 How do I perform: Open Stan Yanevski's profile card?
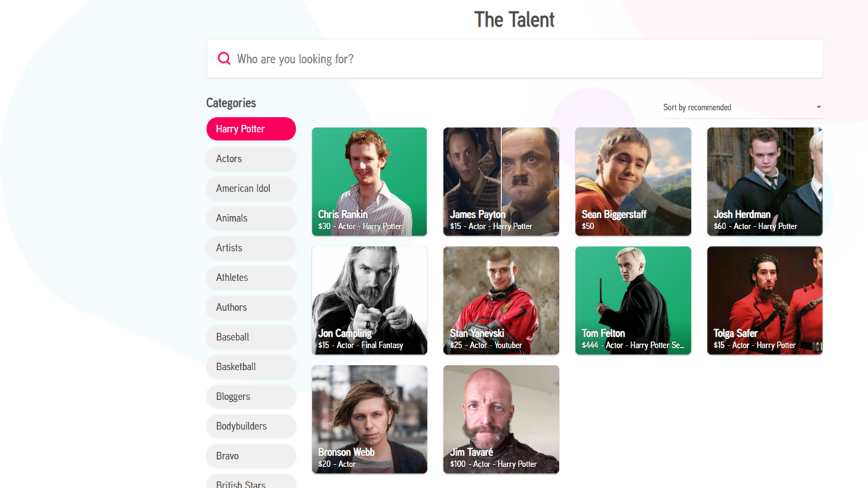tap(501, 301)
